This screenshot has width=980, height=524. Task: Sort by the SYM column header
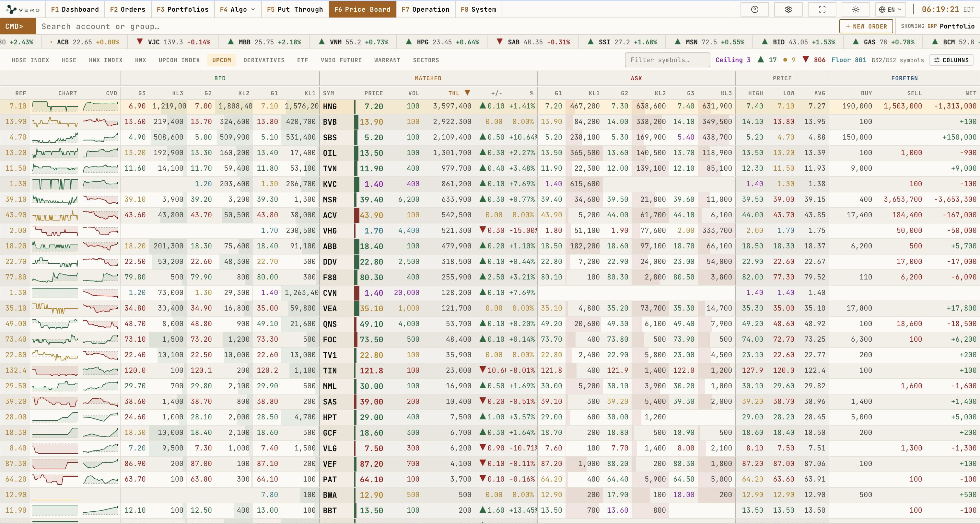(328, 93)
